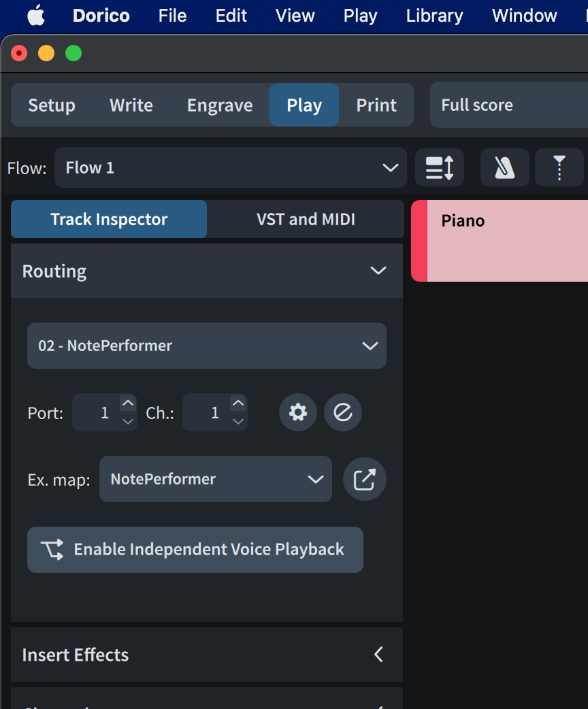Click the playhead follow icon
Viewport: 588px width, 709px height.
pyautogui.click(x=559, y=167)
